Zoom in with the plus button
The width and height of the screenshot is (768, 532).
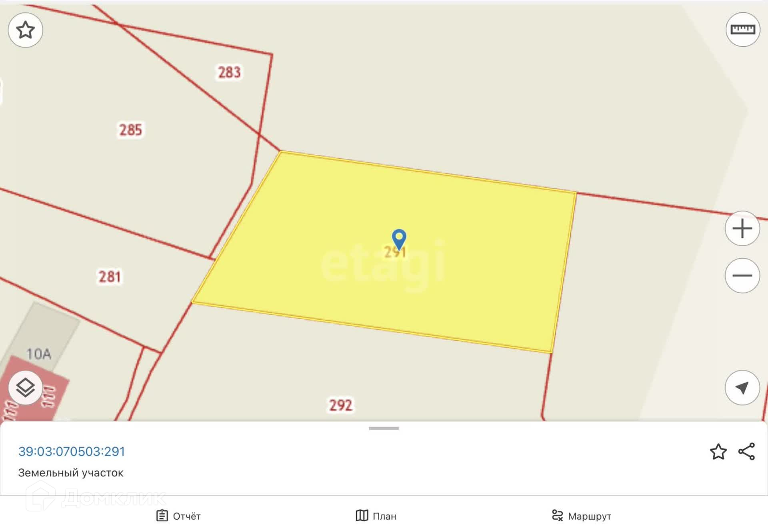[742, 228]
